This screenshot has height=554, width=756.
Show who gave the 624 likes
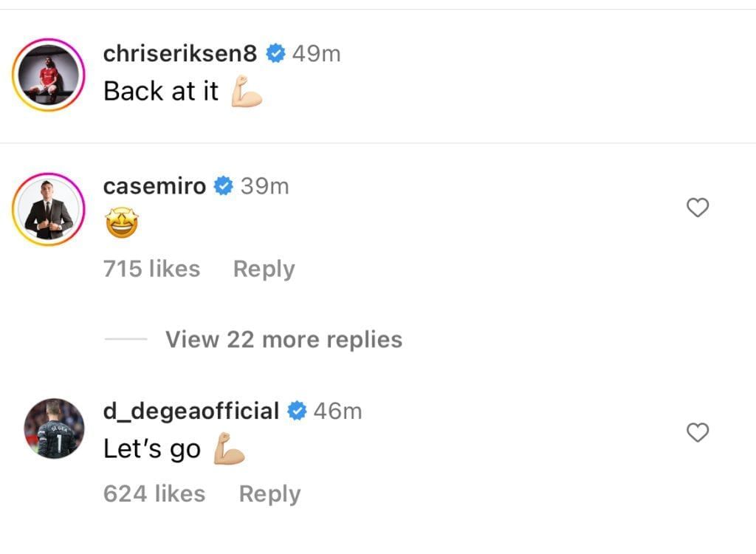coord(154,493)
